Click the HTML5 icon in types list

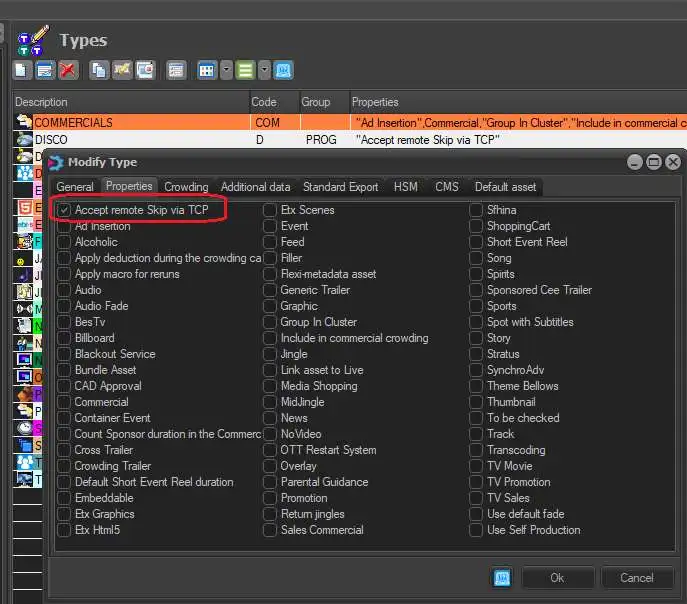(23, 208)
